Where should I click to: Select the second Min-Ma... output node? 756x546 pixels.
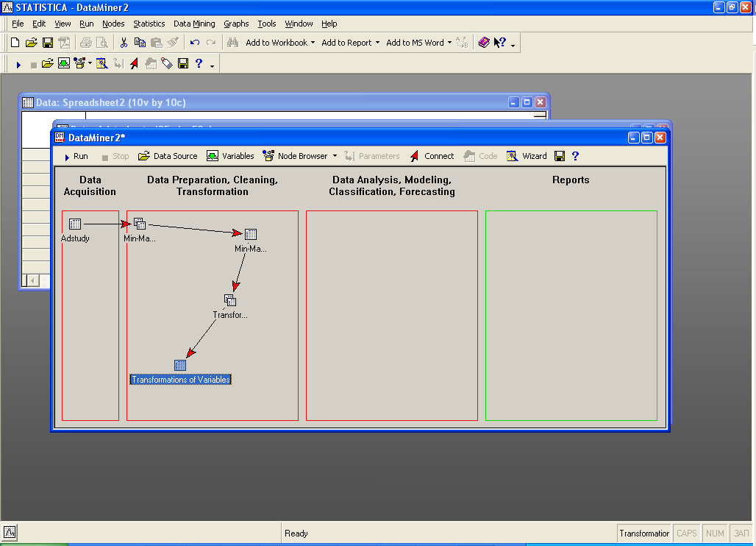[251, 235]
